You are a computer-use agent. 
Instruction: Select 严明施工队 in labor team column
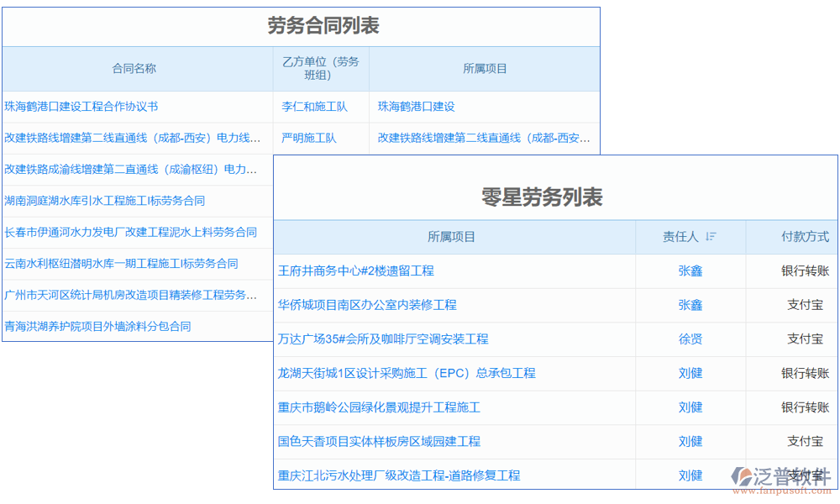(x=308, y=138)
